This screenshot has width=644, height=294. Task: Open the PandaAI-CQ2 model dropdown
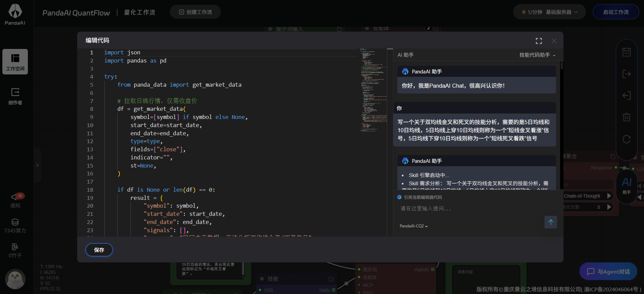pyautogui.click(x=414, y=226)
